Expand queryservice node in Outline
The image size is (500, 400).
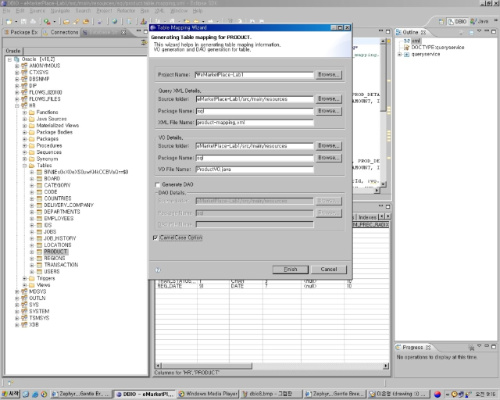point(399,54)
